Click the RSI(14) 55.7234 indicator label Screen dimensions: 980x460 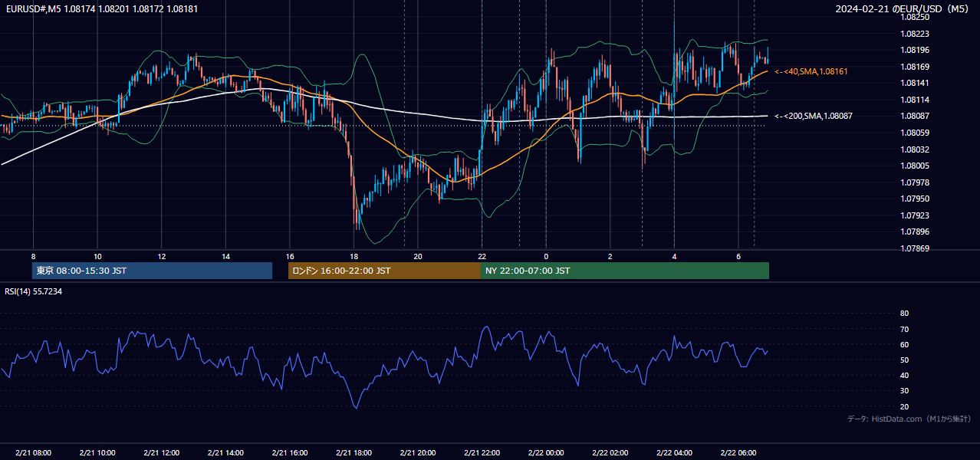pyautogui.click(x=34, y=291)
